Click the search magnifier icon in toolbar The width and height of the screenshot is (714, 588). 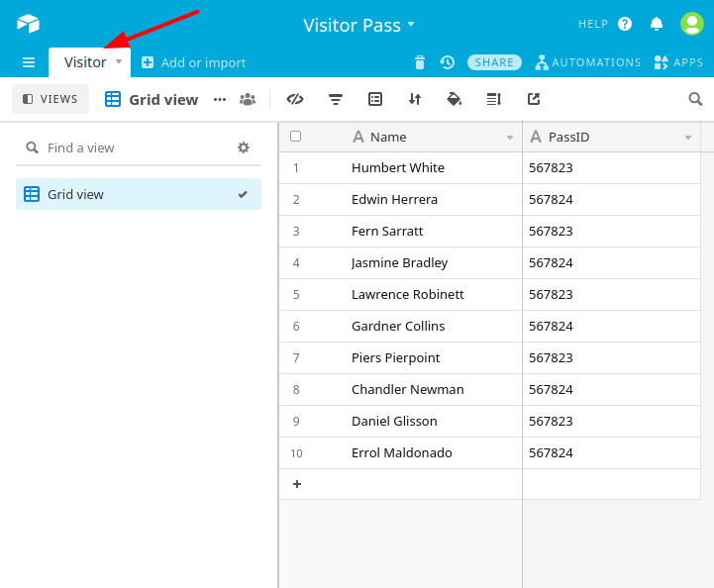tap(695, 99)
